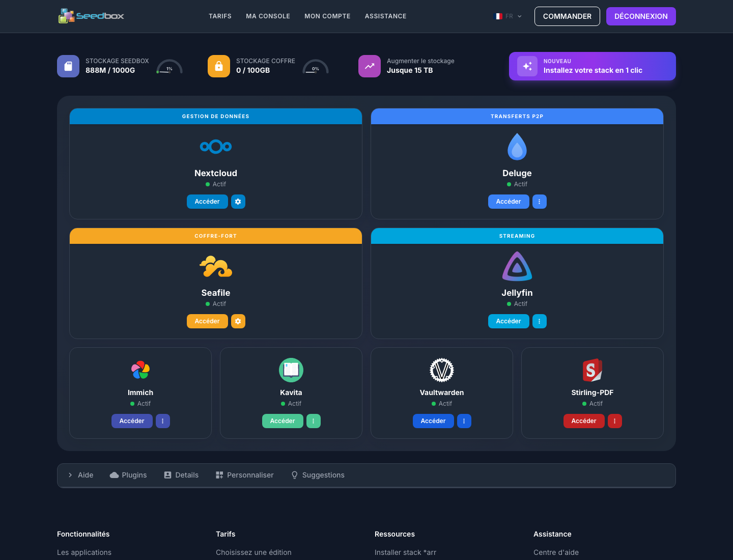Click the Jellyfin Actif status
This screenshot has height=560, width=733.
pos(517,304)
